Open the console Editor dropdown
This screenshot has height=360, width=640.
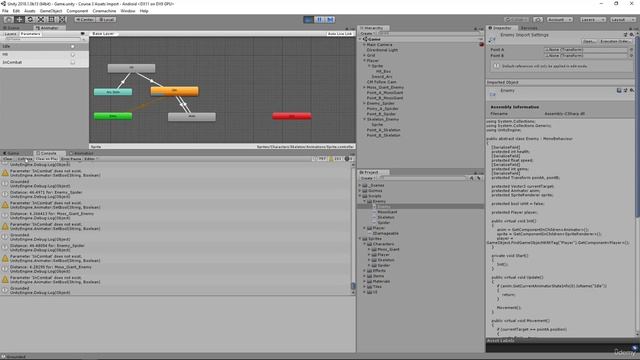click(91, 159)
